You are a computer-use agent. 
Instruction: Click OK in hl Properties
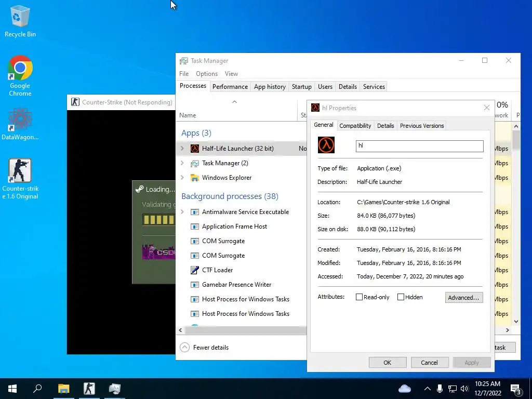click(388, 362)
